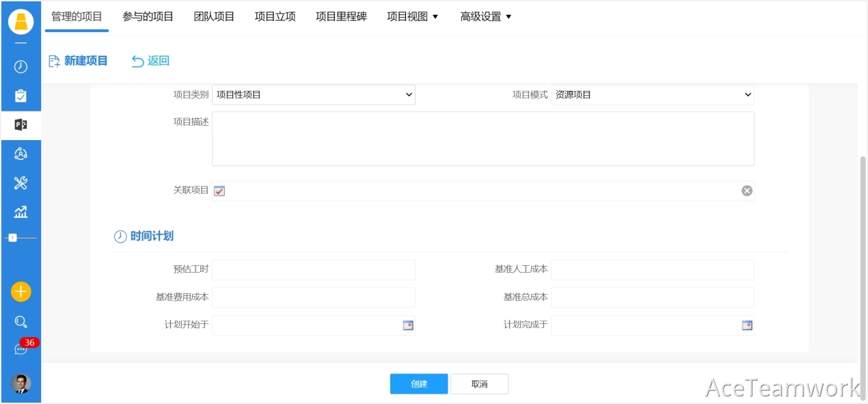Screen dimensions: 868x404
Task: Open the 项目里程碑 tab
Action: 341,16
